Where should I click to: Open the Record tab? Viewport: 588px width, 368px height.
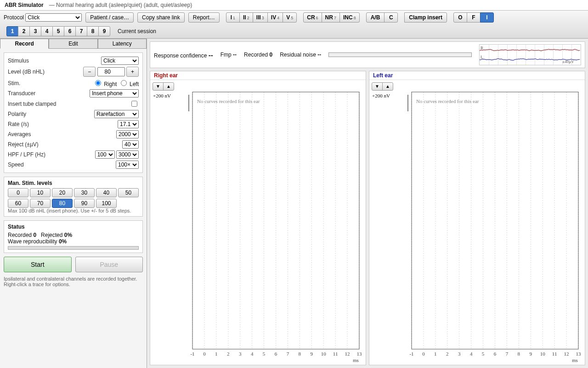pos(24,44)
